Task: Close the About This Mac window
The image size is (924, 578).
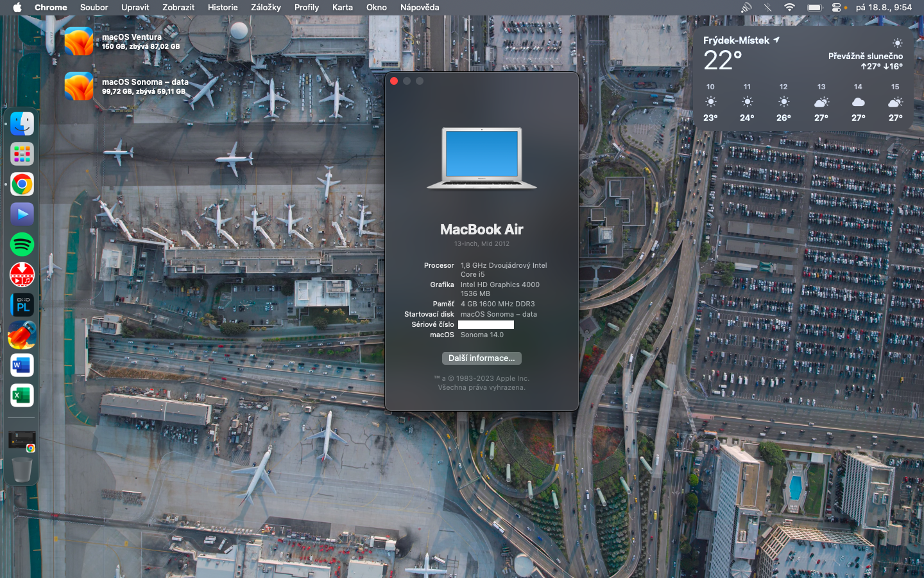Action: [x=394, y=81]
